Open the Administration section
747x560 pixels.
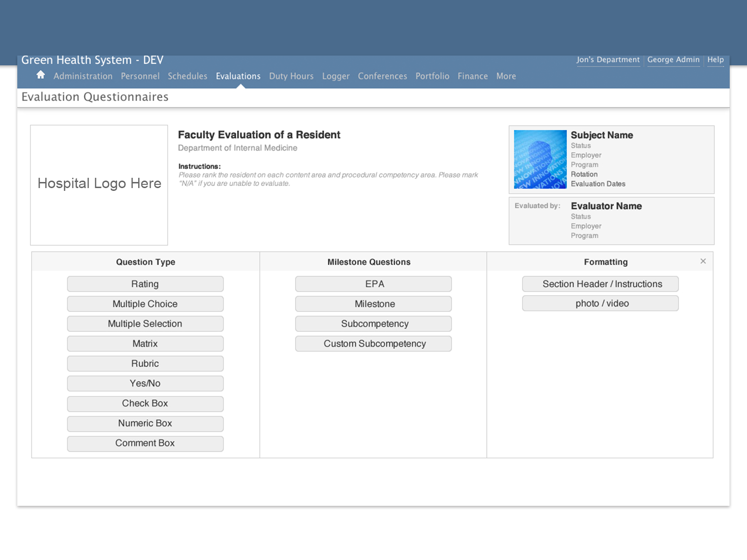click(83, 76)
